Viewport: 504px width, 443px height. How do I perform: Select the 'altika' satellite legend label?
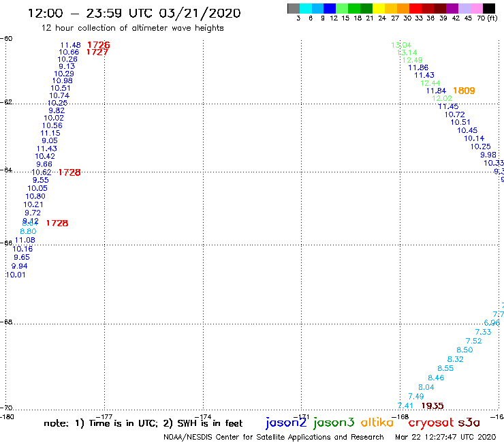[377, 423]
